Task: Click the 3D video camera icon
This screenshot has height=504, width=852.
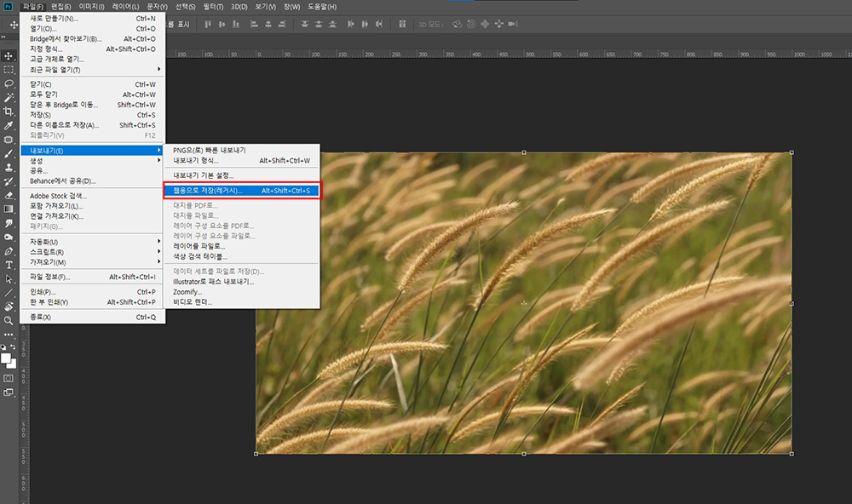Action: (x=513, y=24)
